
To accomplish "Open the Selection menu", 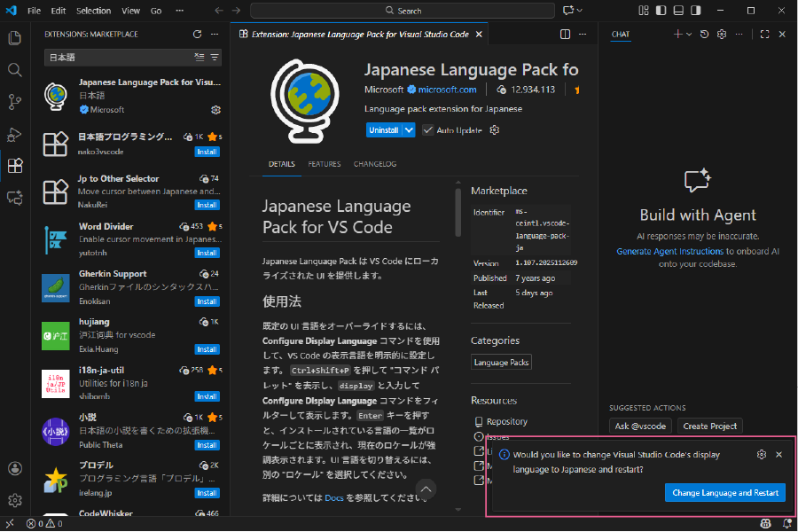I will click(x=94, y=11).
